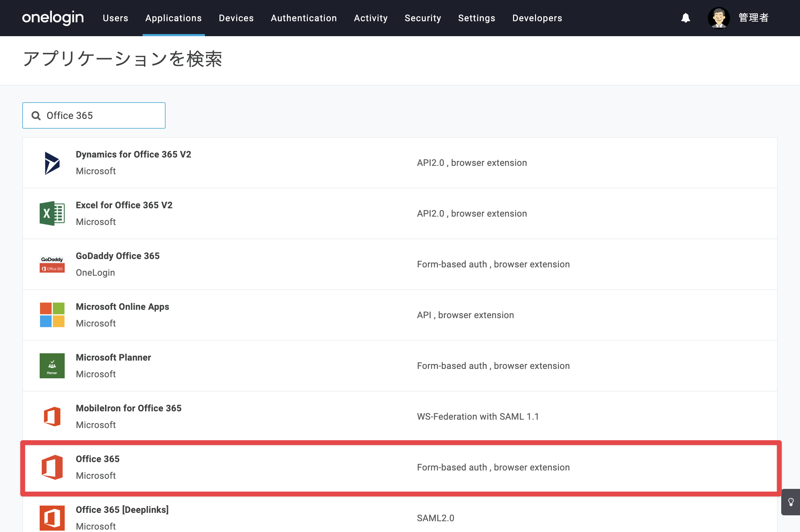This screenshot has width=800, height=532.
Task: Click the highlighted Office 365 app icon
Action: point(52,467)
